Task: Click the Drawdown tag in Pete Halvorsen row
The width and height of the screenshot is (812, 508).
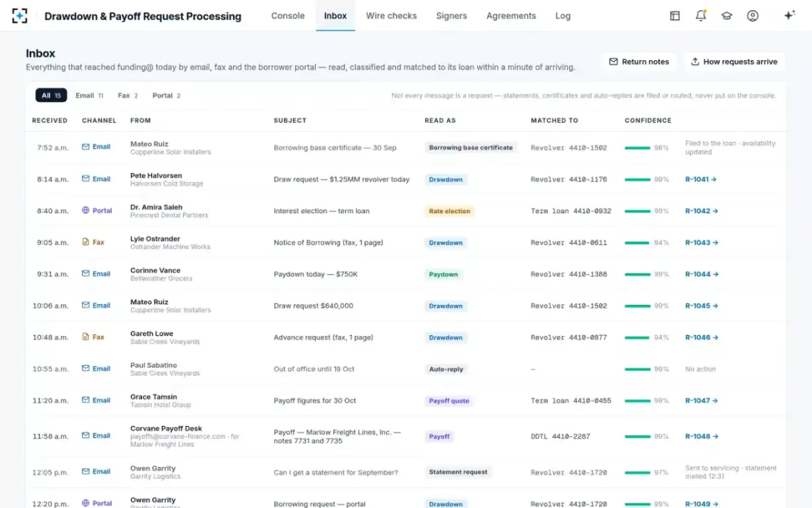Action: point(446,179)
